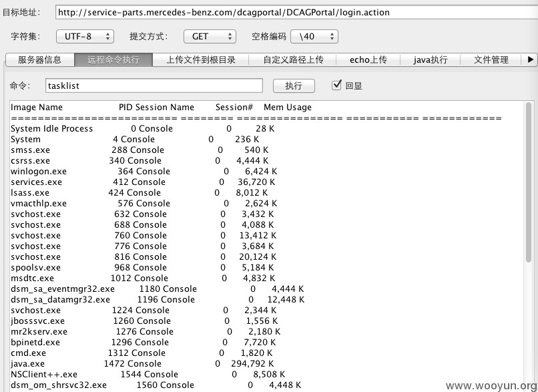Image resolution: width=538 pixels, height=392 pixels.
Task: Select the vmacthlp.exe row
Action: tap(144, 203)
